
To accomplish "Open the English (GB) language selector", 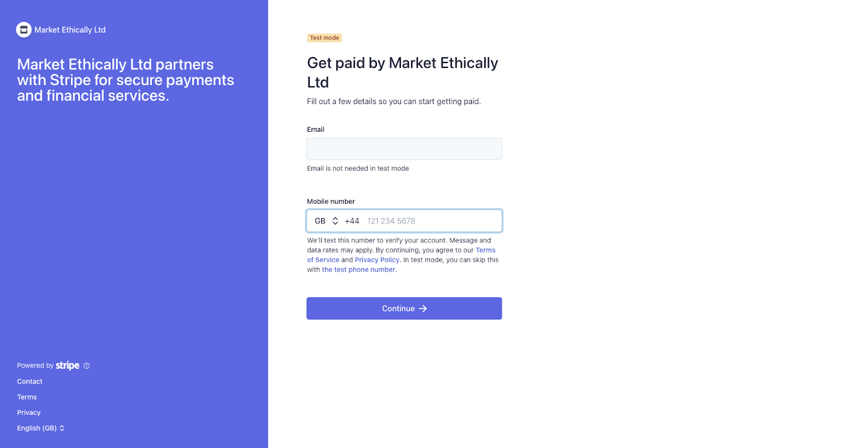I will [41, 428].
